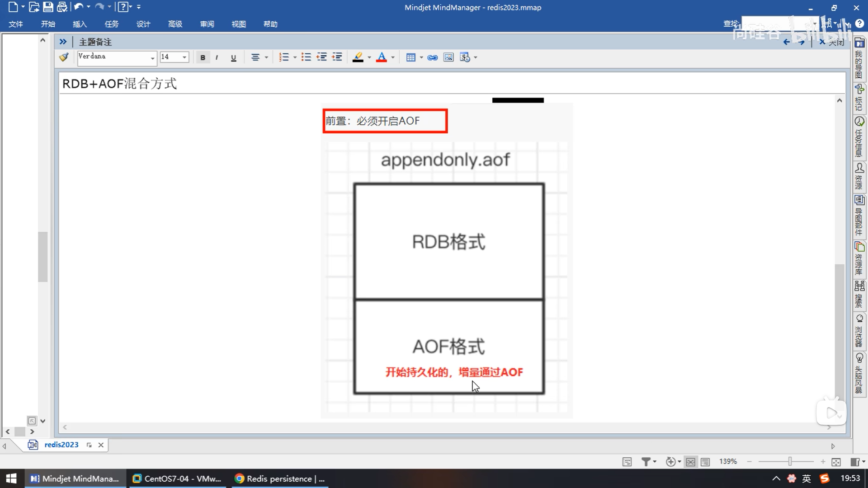Expand the font color dropdown arrow
The height and width of the screenshot is (488, 868).
pos(393,57)
